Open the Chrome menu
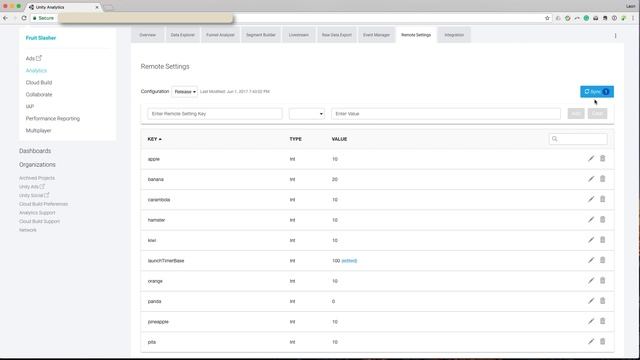This screenshot has height=360, width=640. (633, 18)
